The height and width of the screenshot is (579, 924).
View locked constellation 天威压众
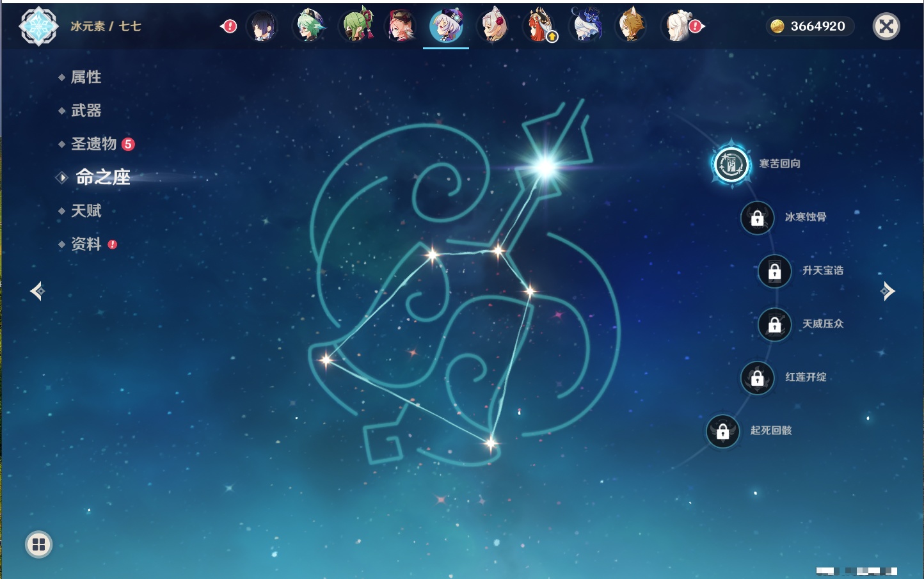tap(774, 324)
